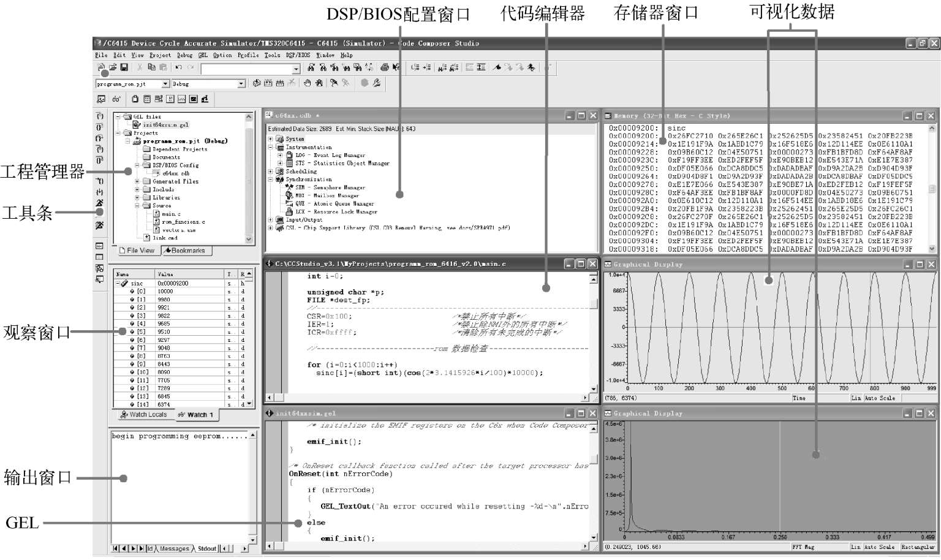Select SEM - Semaphore Manager item
The width and height of the screenshot is (941, 560).
tap(330, 187)
